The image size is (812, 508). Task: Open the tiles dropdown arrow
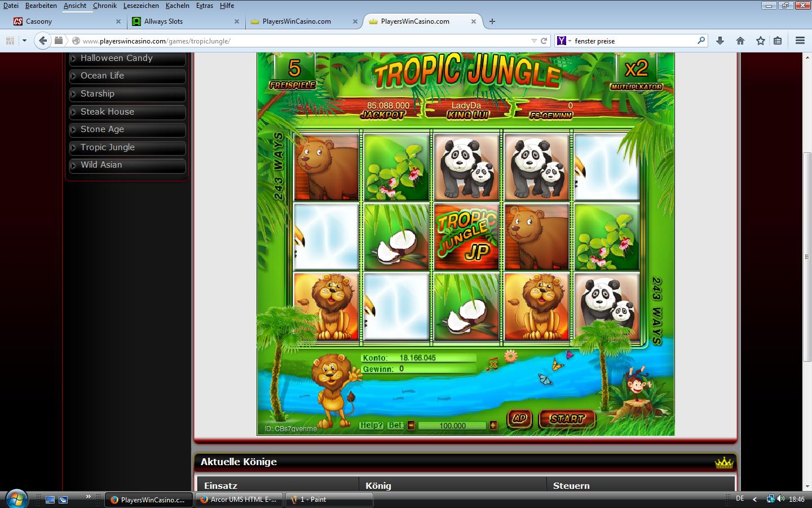pos(24,41)
